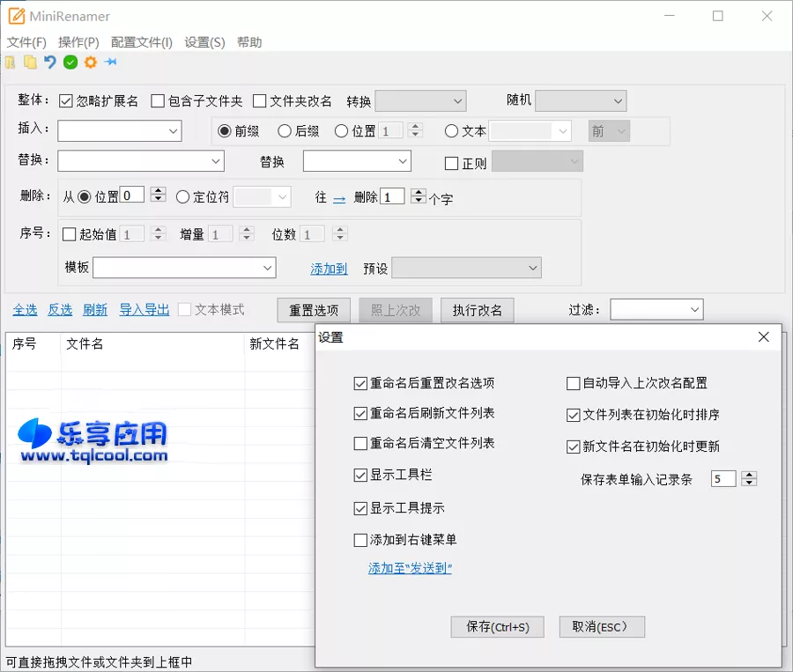Click the 添加至"发送到" link
The image size is (793, 672).
409,568
